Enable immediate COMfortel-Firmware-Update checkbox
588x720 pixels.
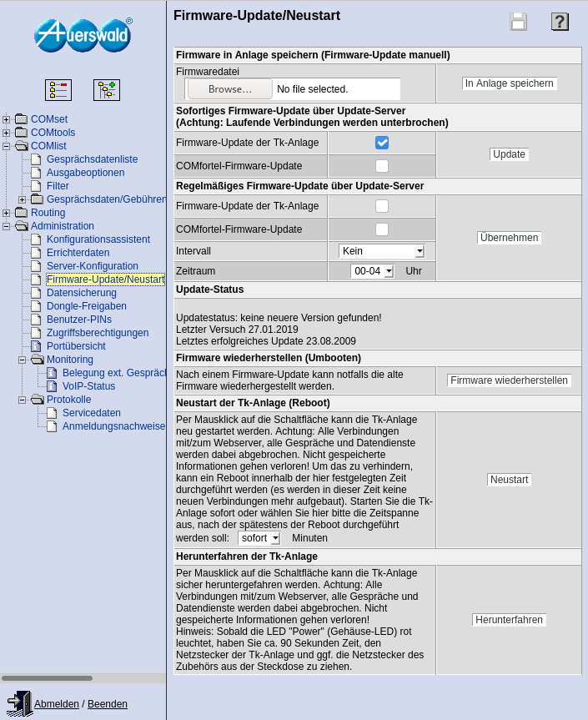[x=382, y=166]
